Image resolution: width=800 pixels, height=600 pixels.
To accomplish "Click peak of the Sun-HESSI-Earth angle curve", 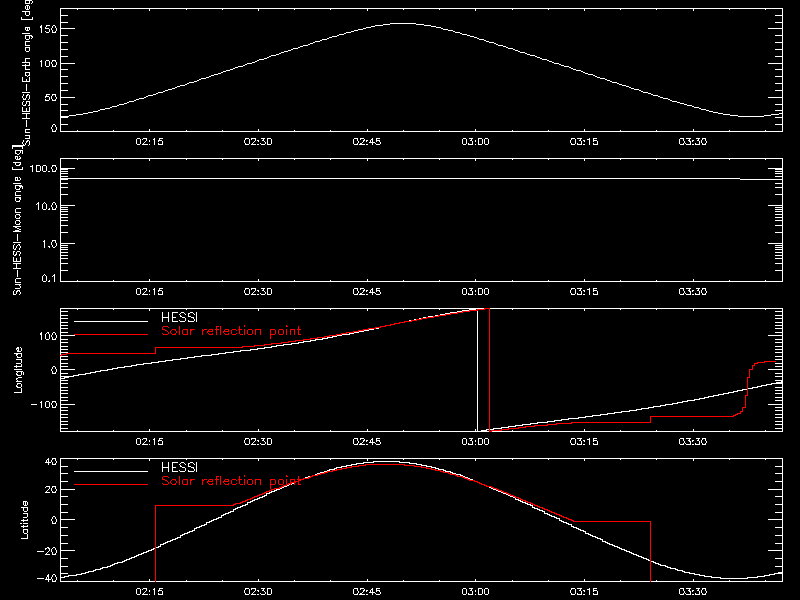I will (404, 23).
